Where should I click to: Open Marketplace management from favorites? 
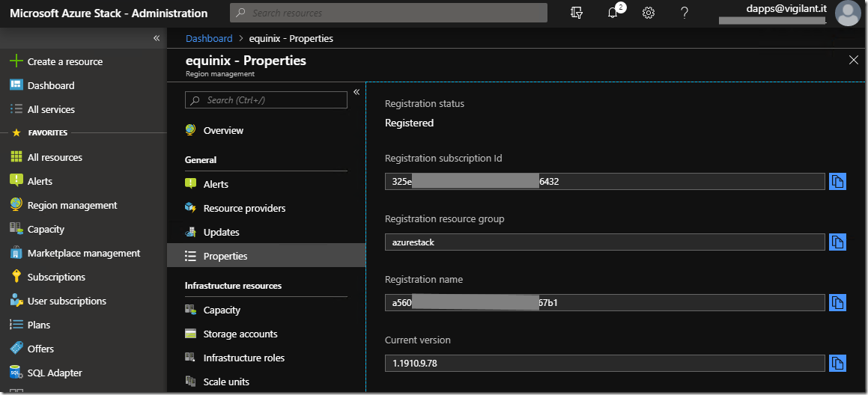tap(83, 253)
